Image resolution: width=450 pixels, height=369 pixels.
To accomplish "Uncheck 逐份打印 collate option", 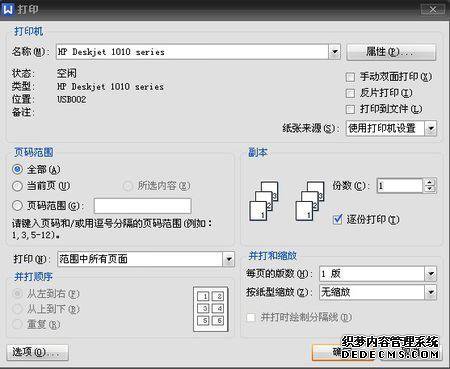I will click(337, 219).
